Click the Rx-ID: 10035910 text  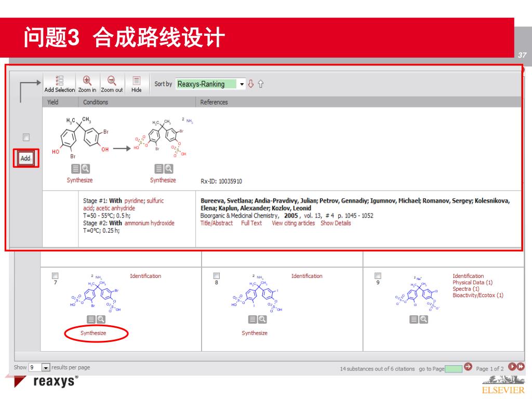pyautogui.click(x=221, y=181)
